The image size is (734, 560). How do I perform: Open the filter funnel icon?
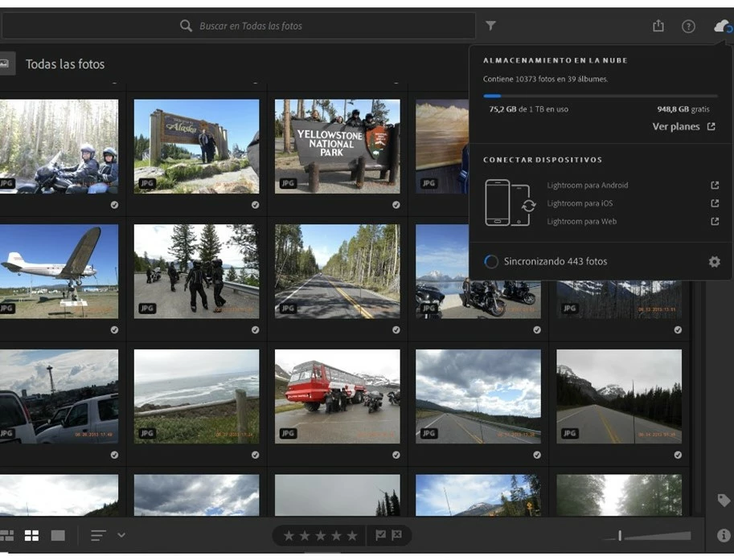(x=490, y=25)
